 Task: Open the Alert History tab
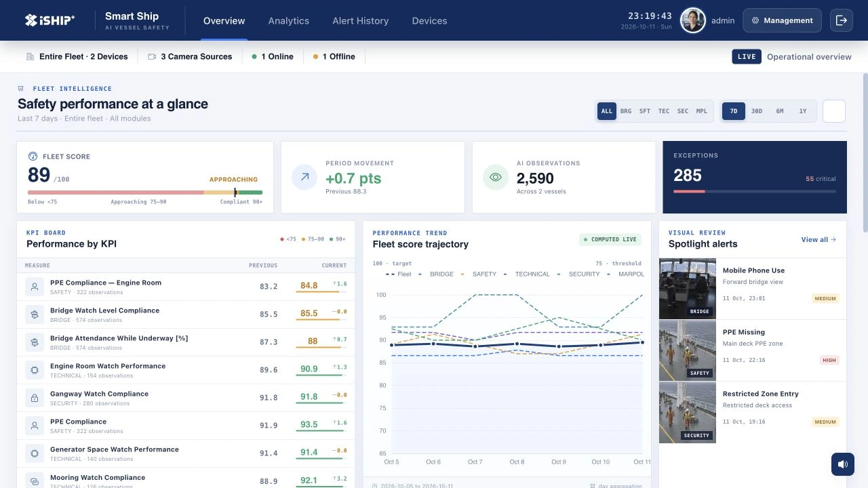click(x=361, y=20)
